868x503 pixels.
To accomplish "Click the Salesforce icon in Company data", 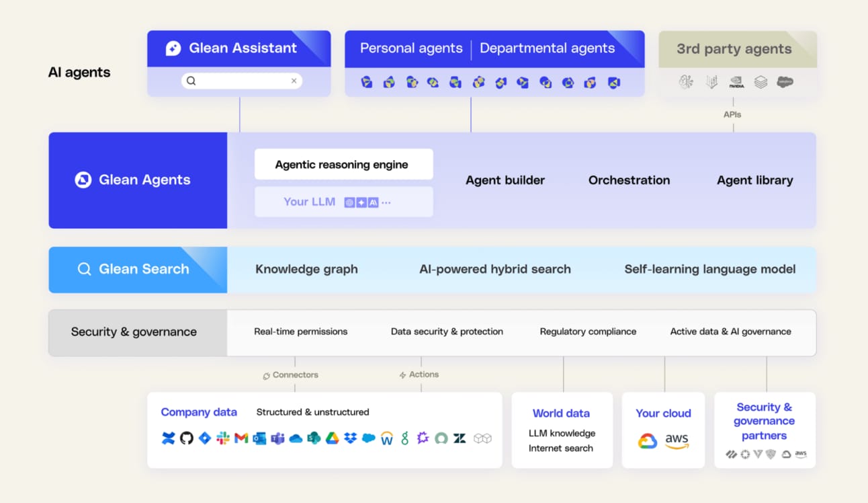I will coord(368,438).
